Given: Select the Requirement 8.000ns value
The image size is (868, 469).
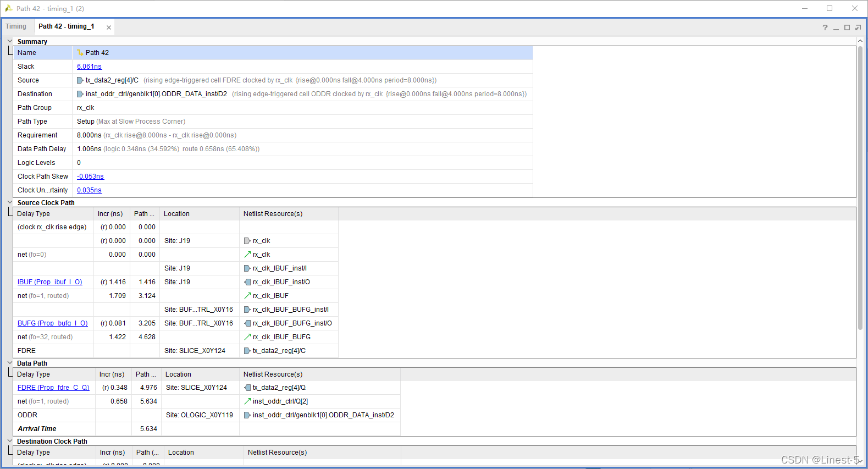Looking at the screenshot, I should [x=89, y=135].
